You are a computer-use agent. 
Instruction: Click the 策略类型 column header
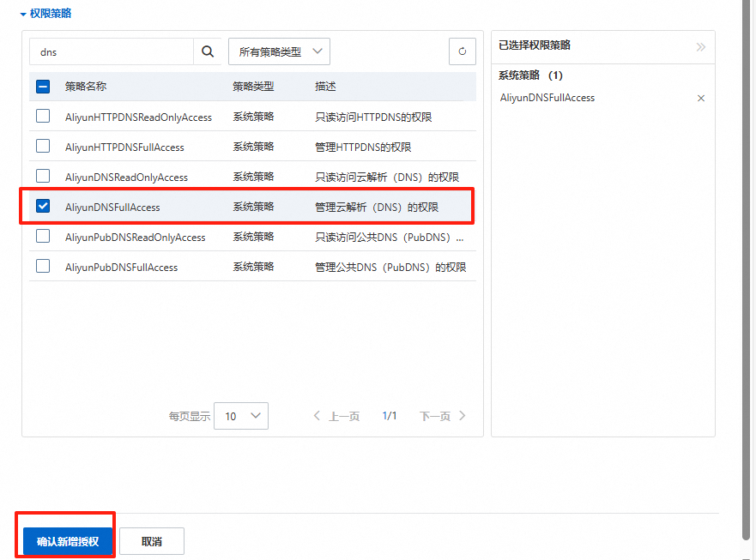click(x=253, y=87)
